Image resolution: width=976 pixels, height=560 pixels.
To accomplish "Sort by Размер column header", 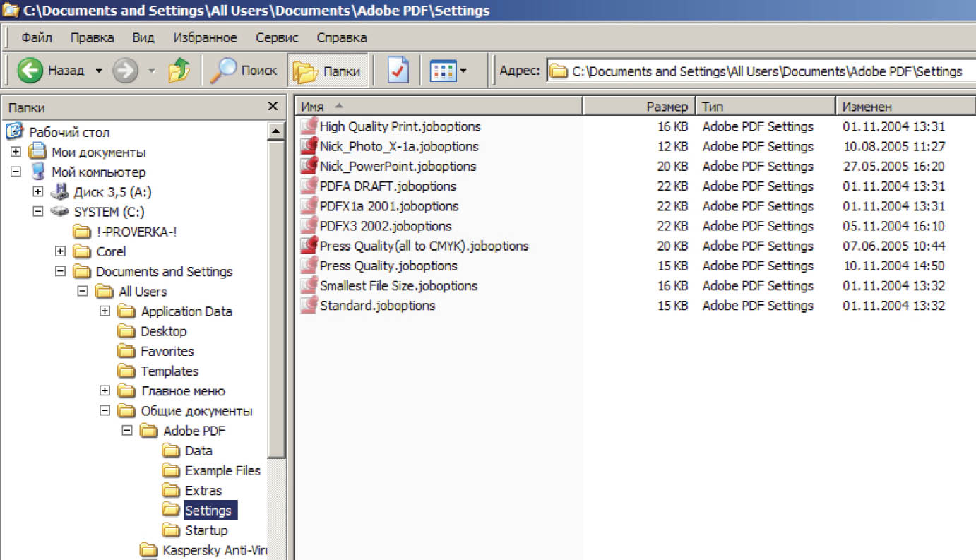I will (x=638, y=107).
